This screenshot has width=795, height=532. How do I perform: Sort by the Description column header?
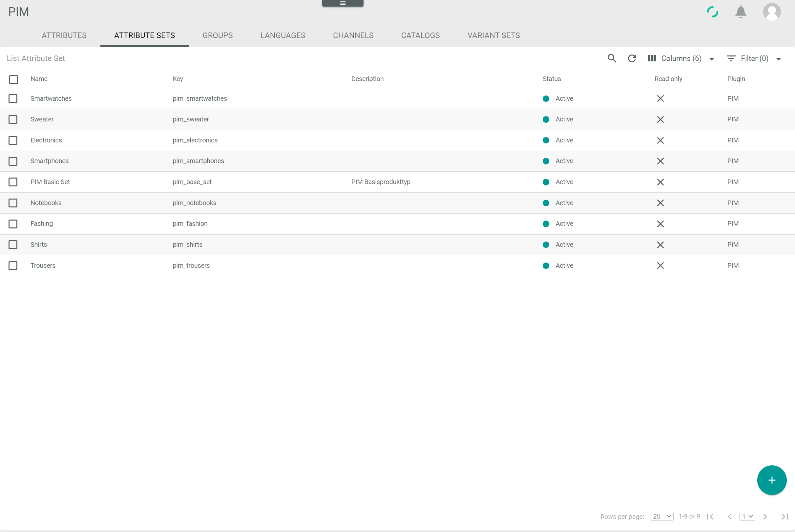[x=367, y=79]
